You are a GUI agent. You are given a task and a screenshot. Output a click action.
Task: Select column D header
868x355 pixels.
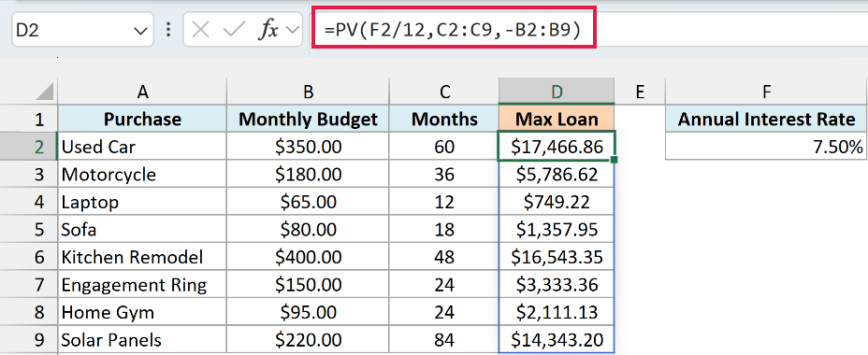[557, 92]
